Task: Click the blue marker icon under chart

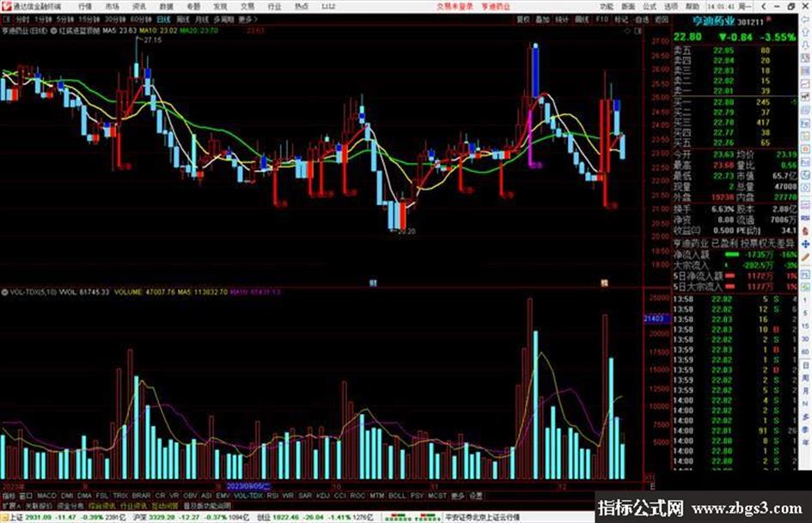Action: (373, 283)
